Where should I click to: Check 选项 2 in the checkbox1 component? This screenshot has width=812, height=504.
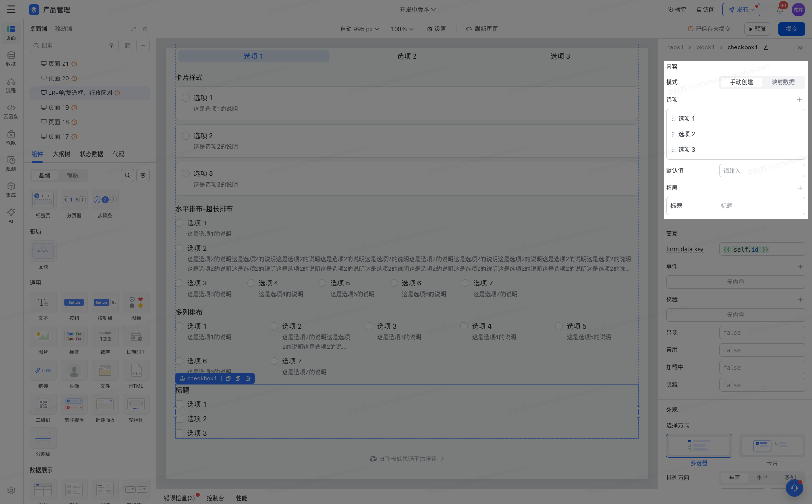click(179, 419)
